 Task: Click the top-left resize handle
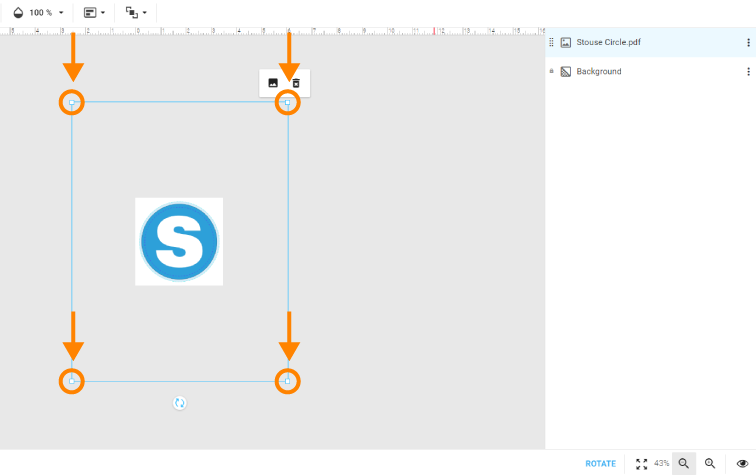pos(72,102)
